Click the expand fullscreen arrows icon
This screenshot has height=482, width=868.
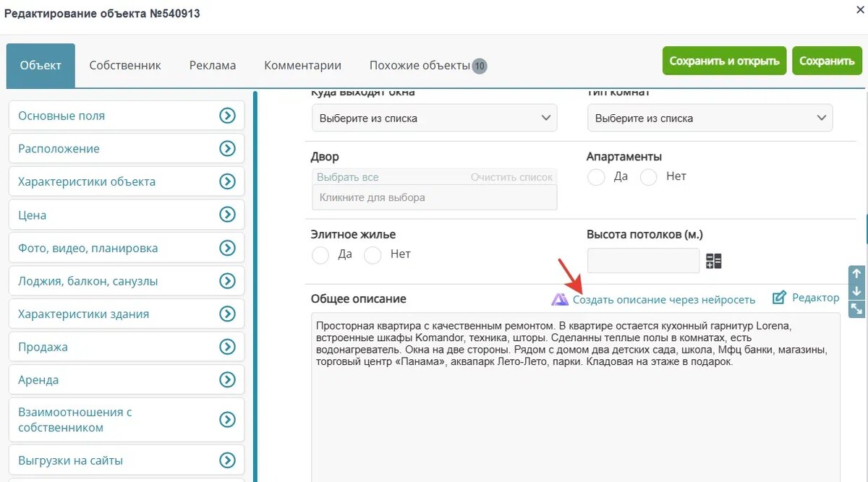(x=856, y=309)
